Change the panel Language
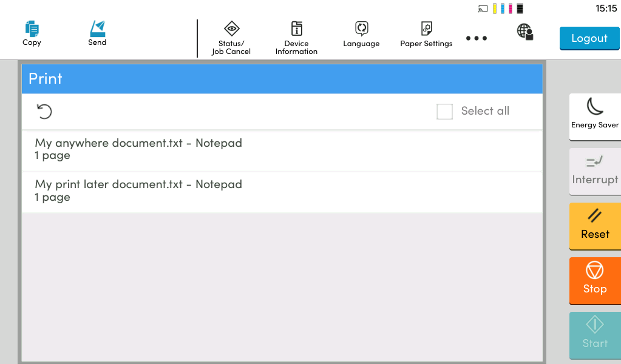621x364 pixels. click(361, 35)
